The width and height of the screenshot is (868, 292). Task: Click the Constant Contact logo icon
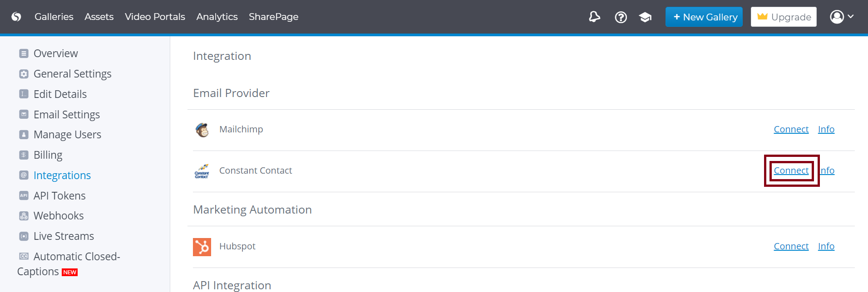(x=202, y=171)
